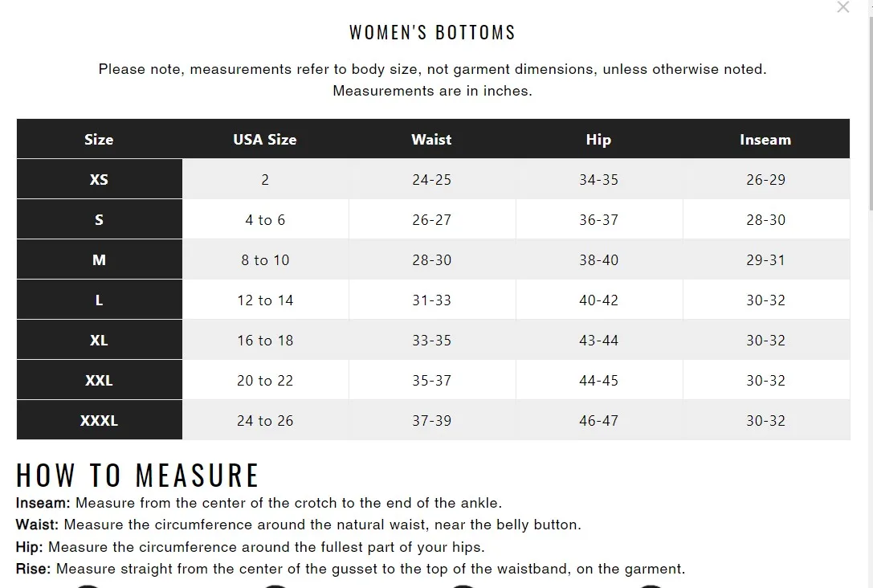Click the Inseam column header

[765, 139]
